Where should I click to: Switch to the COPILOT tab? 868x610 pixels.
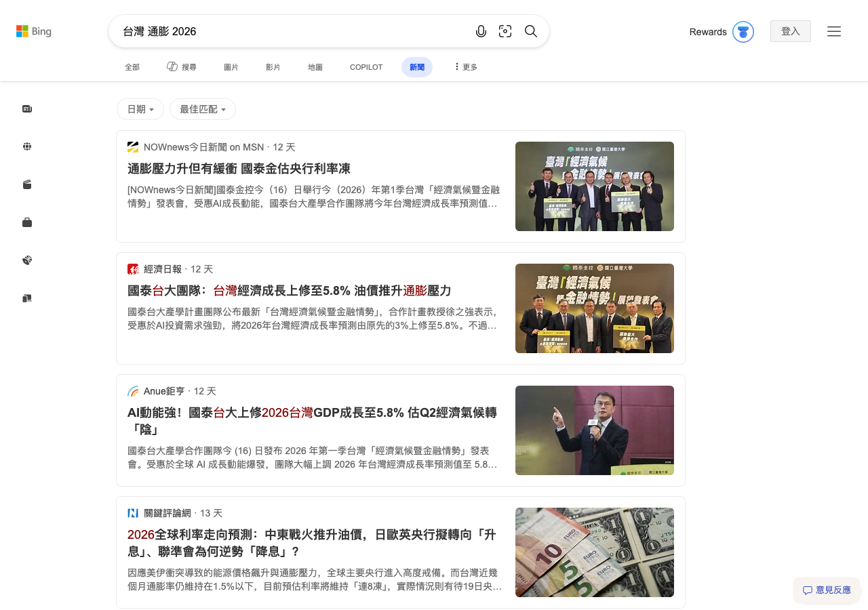pos(366,67)
